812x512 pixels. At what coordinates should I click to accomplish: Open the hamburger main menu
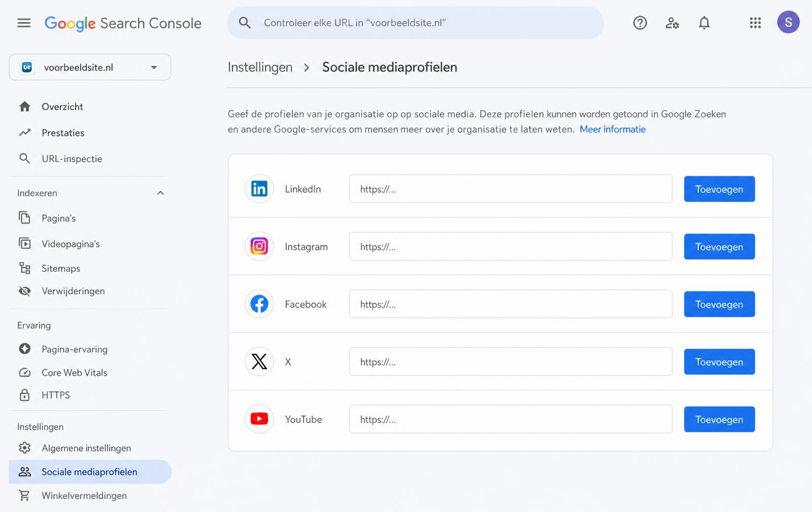[24, 23]
